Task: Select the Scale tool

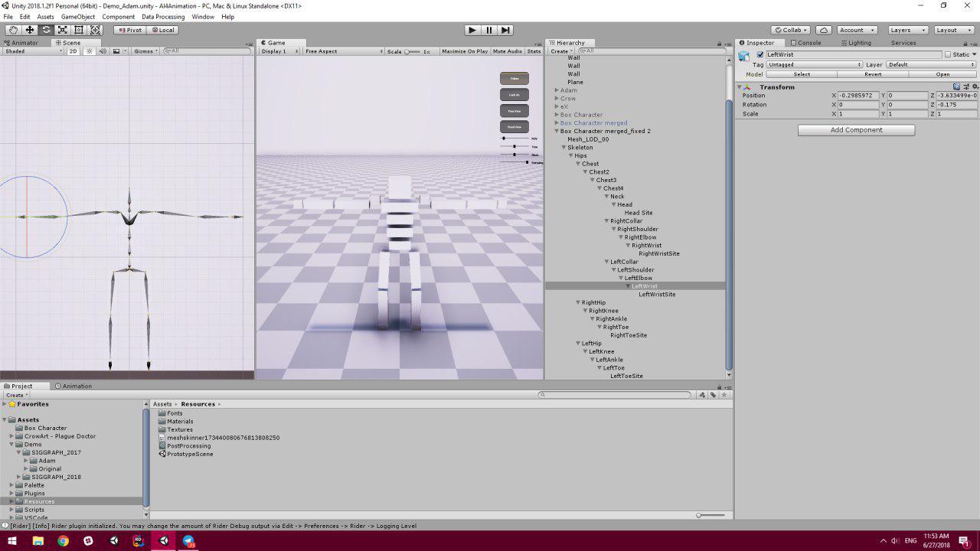Action: (64, 30)
